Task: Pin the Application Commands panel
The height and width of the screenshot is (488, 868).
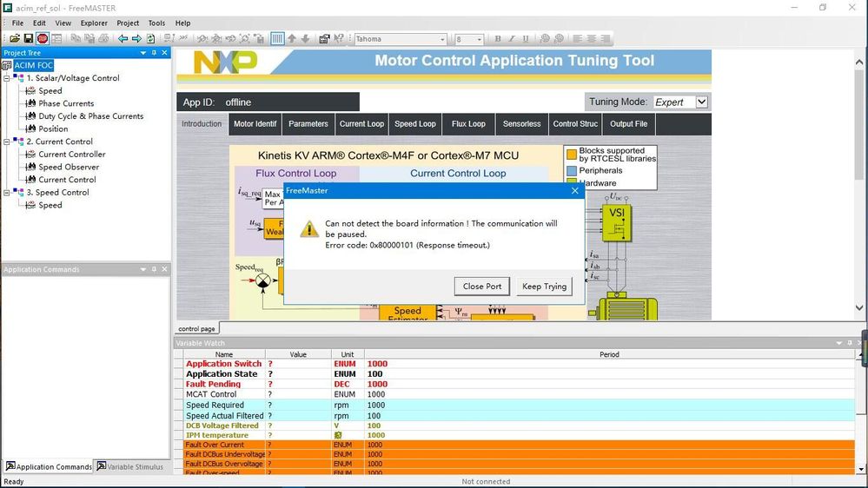Action: [154, 269]
